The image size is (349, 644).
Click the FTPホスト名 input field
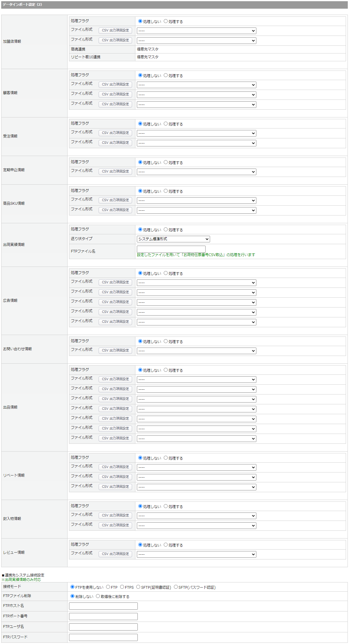pos(103,606)
